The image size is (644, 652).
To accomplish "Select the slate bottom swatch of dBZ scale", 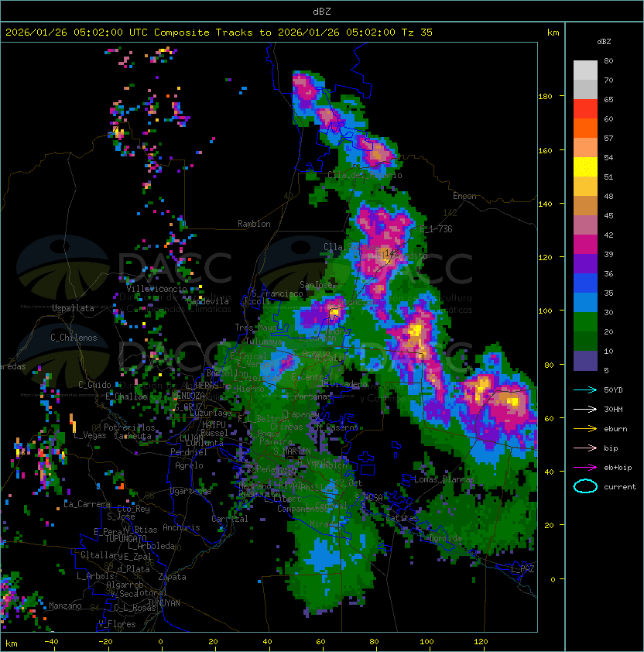I will tap(585, 361).
